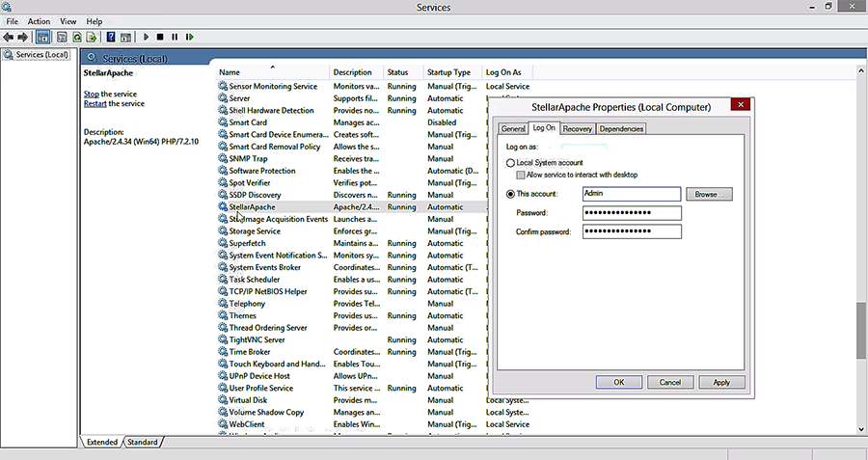Click the Refresh toolbar icon

[77, 37]
